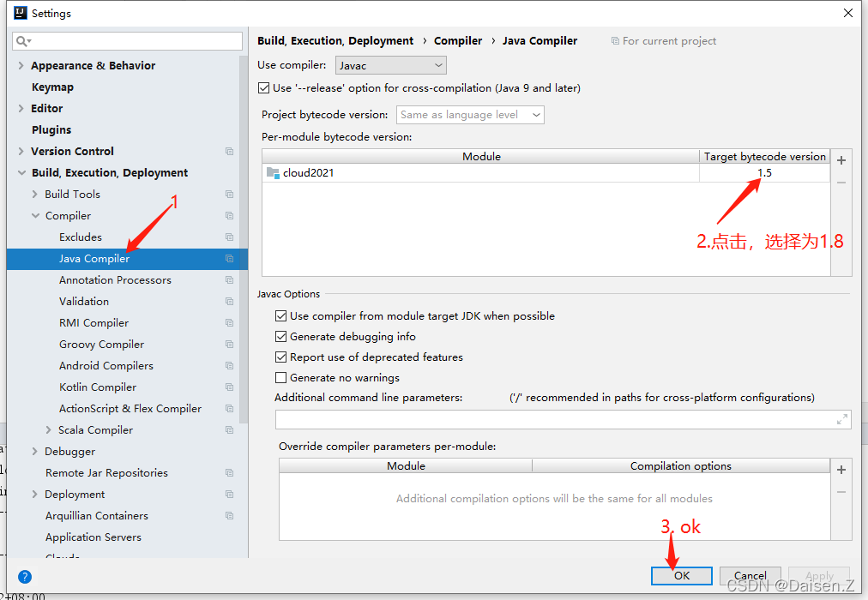
Task: Add a module with the per-module bytecode plus icon
Action: 841,160
